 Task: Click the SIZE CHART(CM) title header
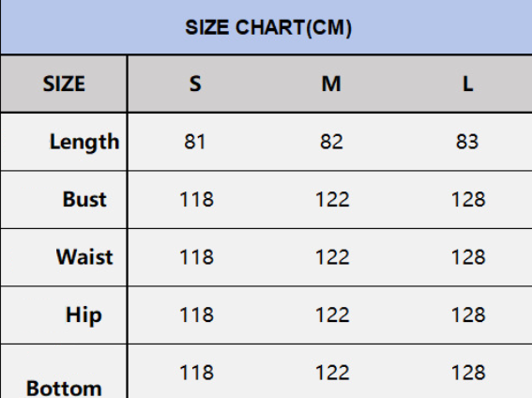pyautogui.click(x=268, y=27)
